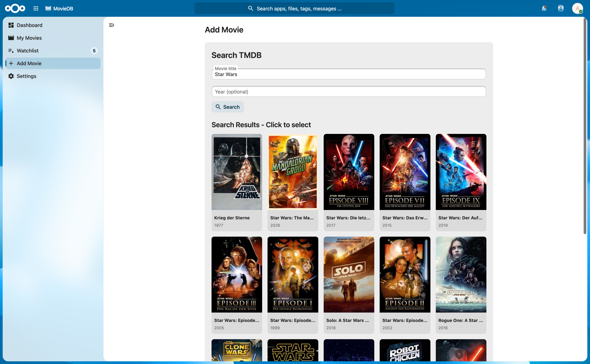Open the contacts menu icon
Screen dimensions: 590x364
click(561, 8)
